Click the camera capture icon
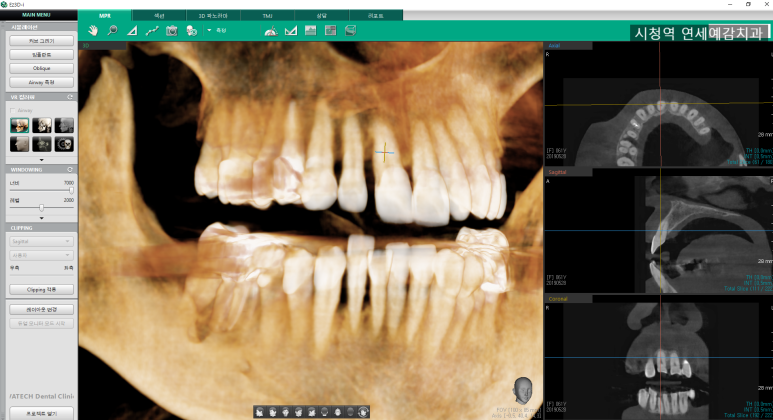Viewport: 773px width, 420px height. coord(171,30)
